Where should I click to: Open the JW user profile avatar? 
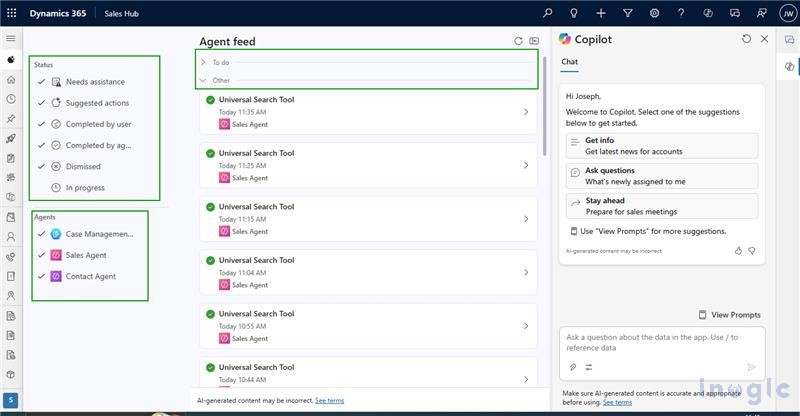tap(788, 13)
